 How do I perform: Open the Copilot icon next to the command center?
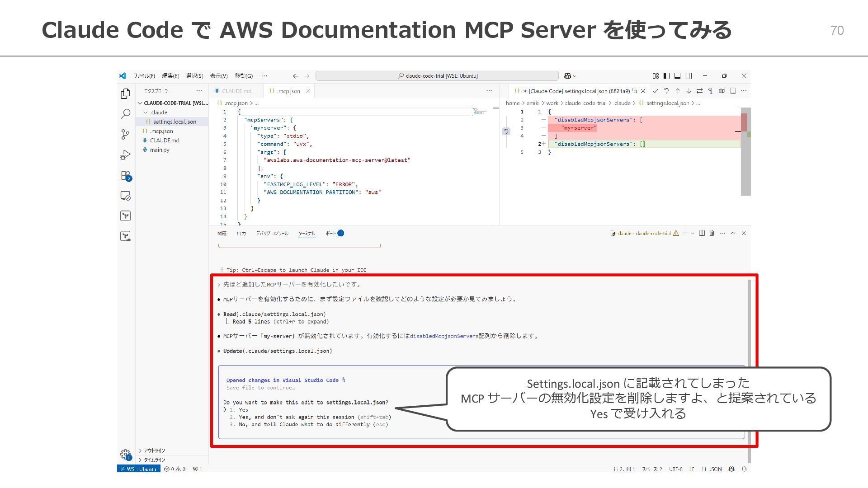(568, 76)
